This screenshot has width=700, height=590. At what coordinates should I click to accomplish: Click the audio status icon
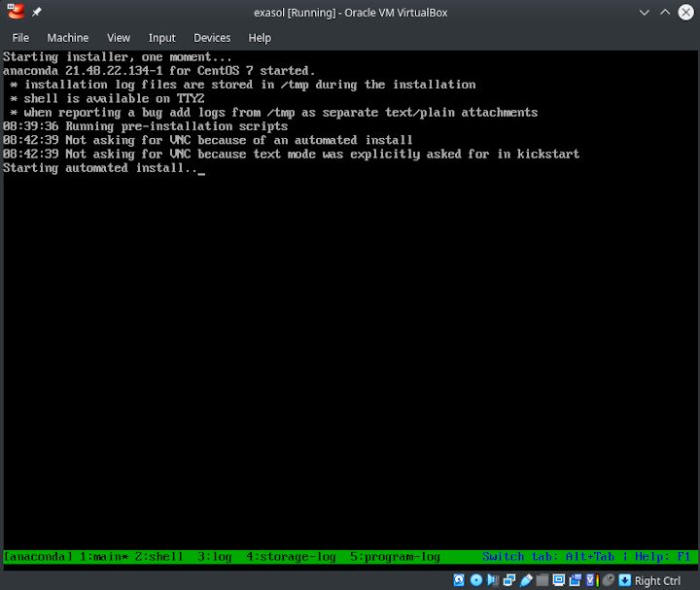pyautogui.click(x=493, y=580)
